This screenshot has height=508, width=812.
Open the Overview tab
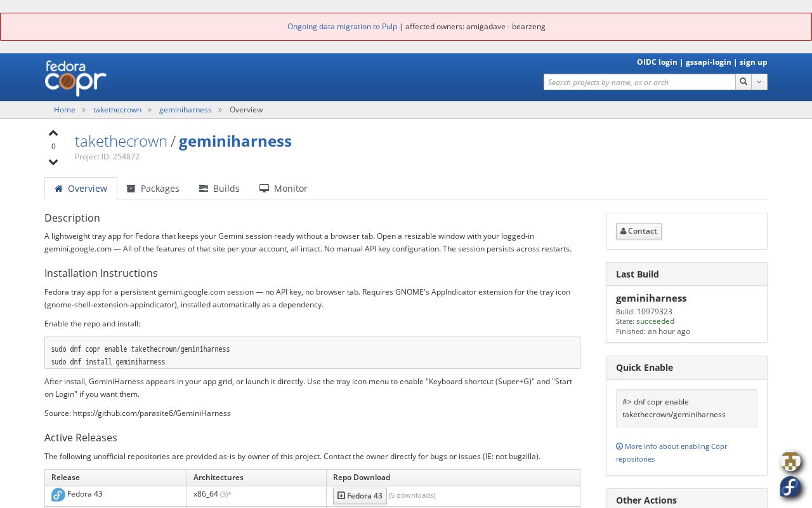click(81, 189)
